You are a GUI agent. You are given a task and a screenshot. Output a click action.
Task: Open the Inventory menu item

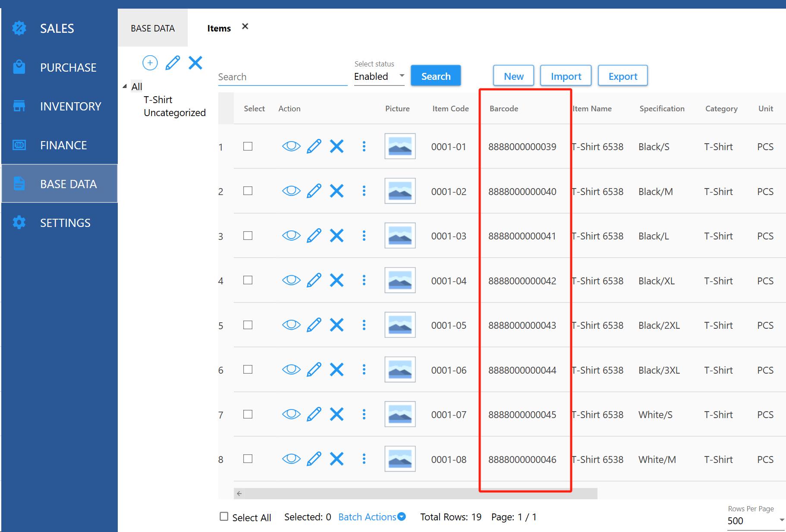tap(70, 106)
